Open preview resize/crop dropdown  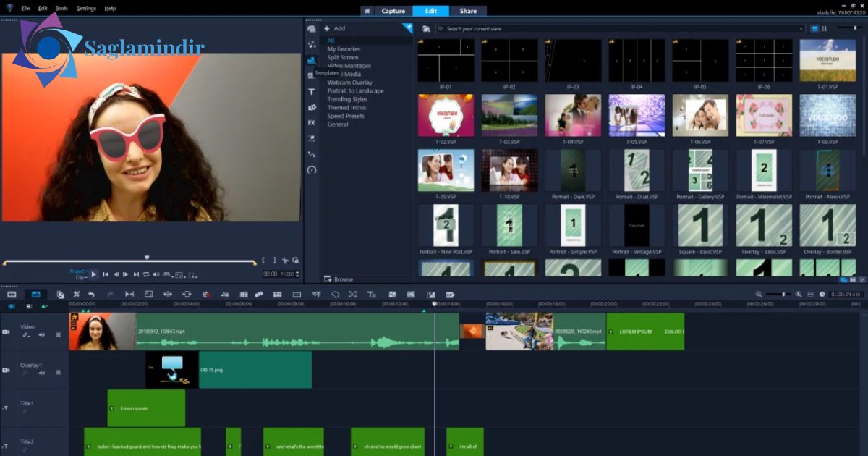pyautogui.click(x=193, y=275)
